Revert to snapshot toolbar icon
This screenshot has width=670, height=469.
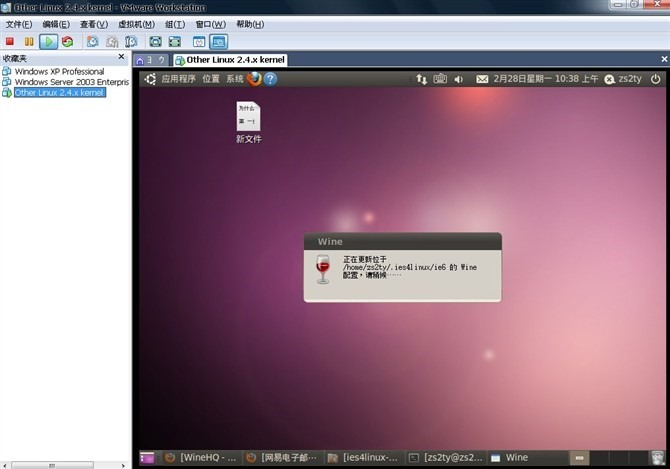pyautogui.click(x=112, y=41)
